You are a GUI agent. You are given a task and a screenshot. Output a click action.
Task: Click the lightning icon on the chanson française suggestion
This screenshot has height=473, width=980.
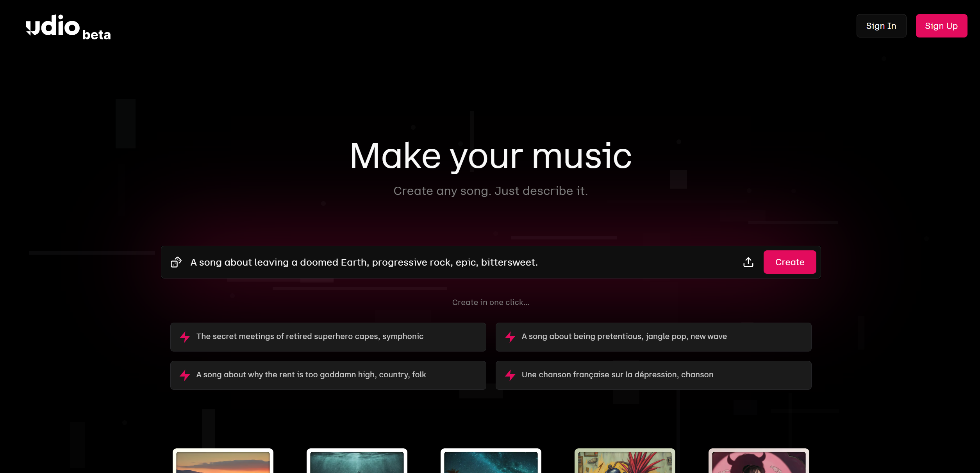coord(510,375)
